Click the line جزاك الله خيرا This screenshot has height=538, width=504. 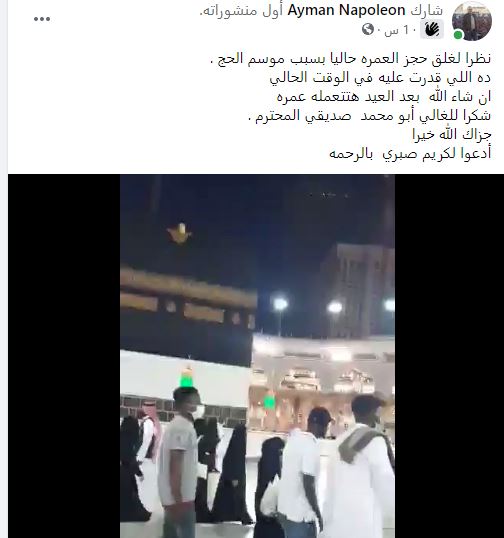452,135
